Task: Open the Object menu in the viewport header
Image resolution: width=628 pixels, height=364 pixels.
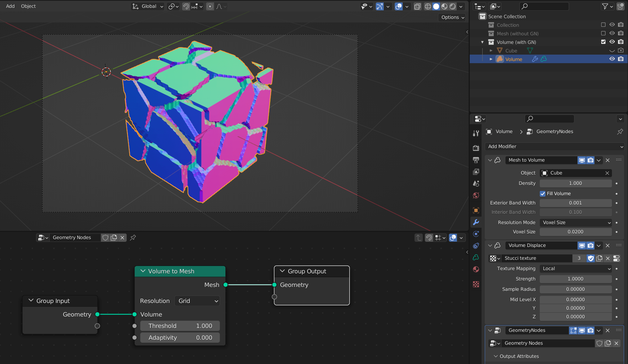Action: click(x=28, y=6)
